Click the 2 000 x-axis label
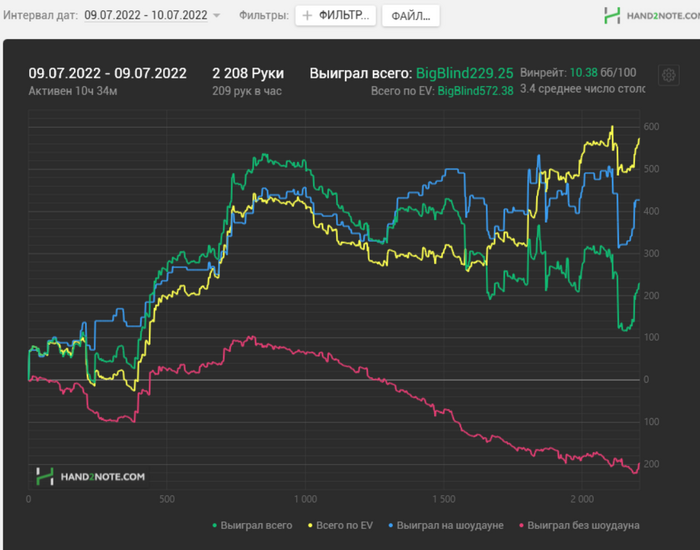This screenshot has height=550, width=700. (x=582, y=499)
